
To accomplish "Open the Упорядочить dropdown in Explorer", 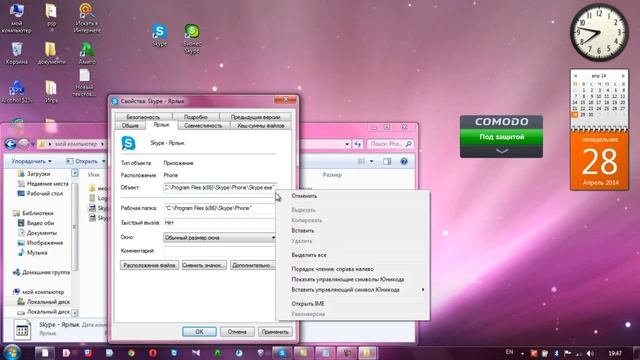I will tap(31, 162).
